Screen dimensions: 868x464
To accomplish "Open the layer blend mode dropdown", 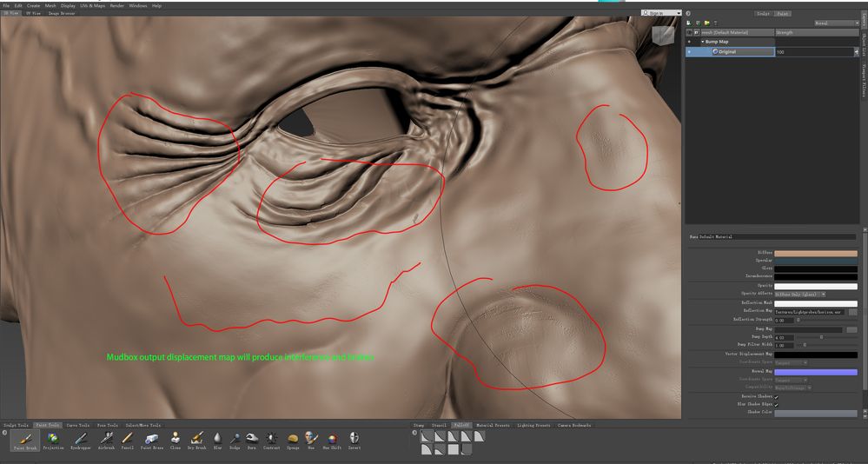I will point(837,23).
